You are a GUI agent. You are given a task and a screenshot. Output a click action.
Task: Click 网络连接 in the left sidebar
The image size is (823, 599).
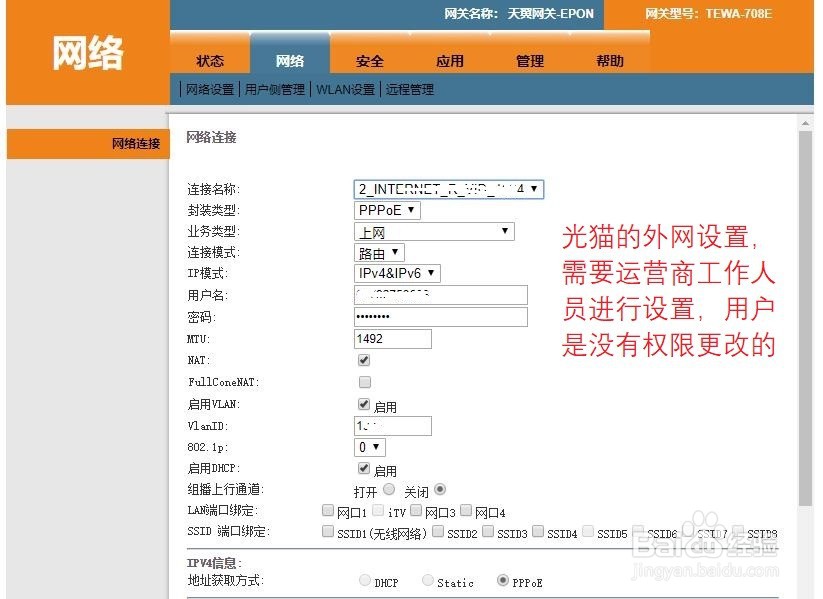136,143
